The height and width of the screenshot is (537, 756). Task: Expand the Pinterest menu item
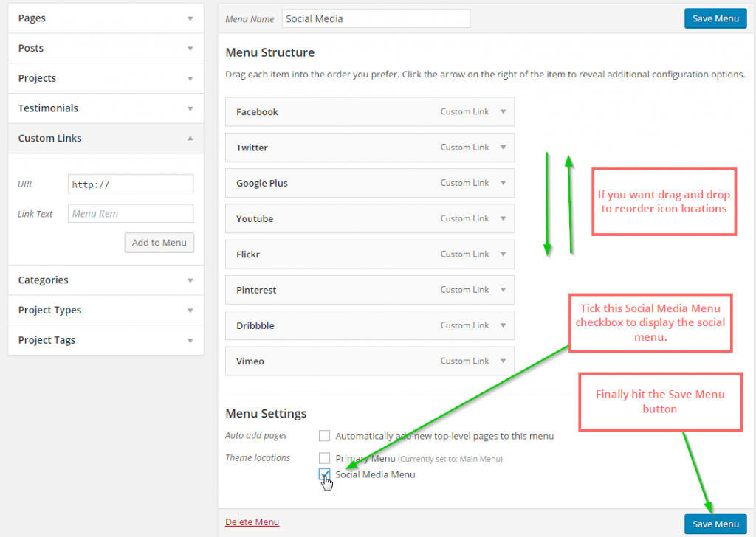pyautogui.click(x=503, y=289)
